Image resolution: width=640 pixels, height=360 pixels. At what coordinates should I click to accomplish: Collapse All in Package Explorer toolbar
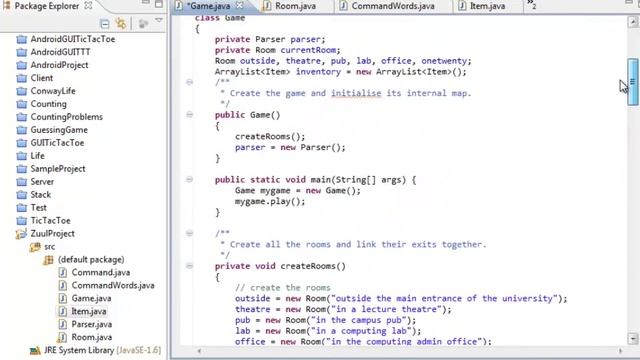(x=104, y=24)
